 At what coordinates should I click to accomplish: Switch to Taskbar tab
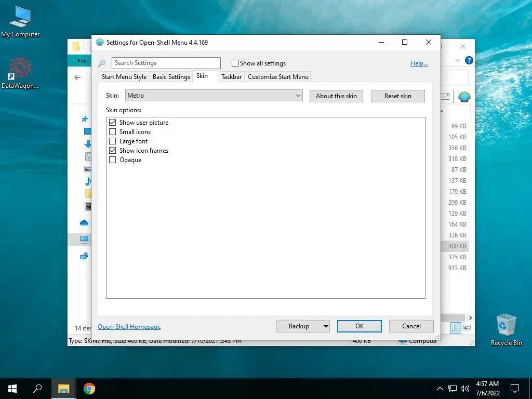click(x=231, y=77)
